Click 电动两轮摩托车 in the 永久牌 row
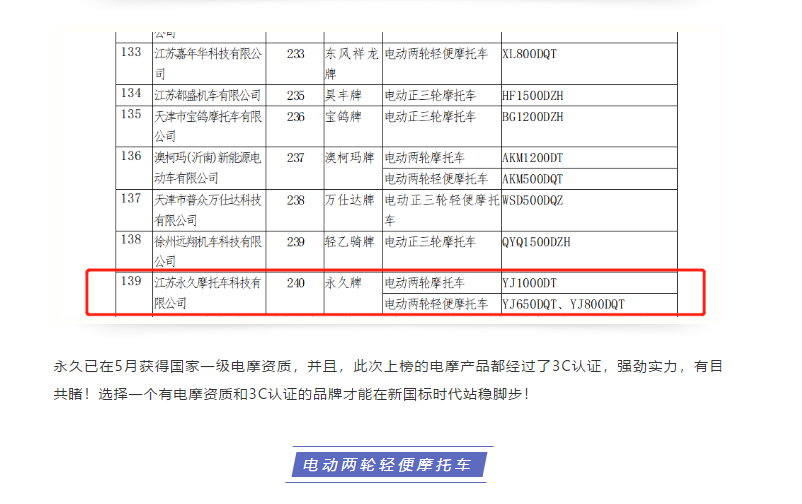Screen dimensions: 802x504 [425, 283]
